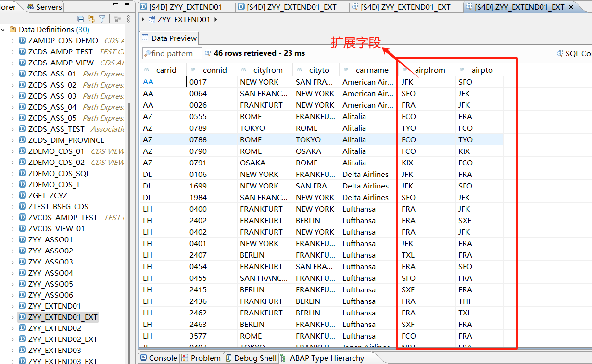
Task: Click the magnifier icon next to find pattern
Action: click(148, 53)
